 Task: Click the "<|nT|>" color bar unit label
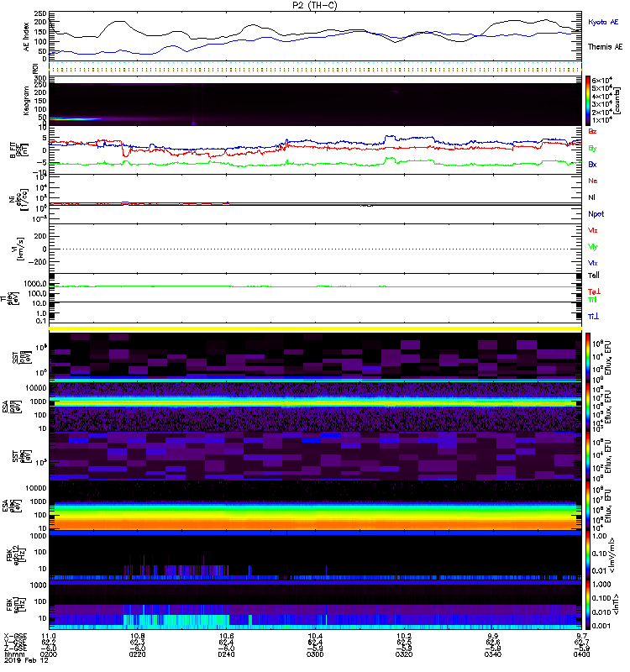[616, 604]
